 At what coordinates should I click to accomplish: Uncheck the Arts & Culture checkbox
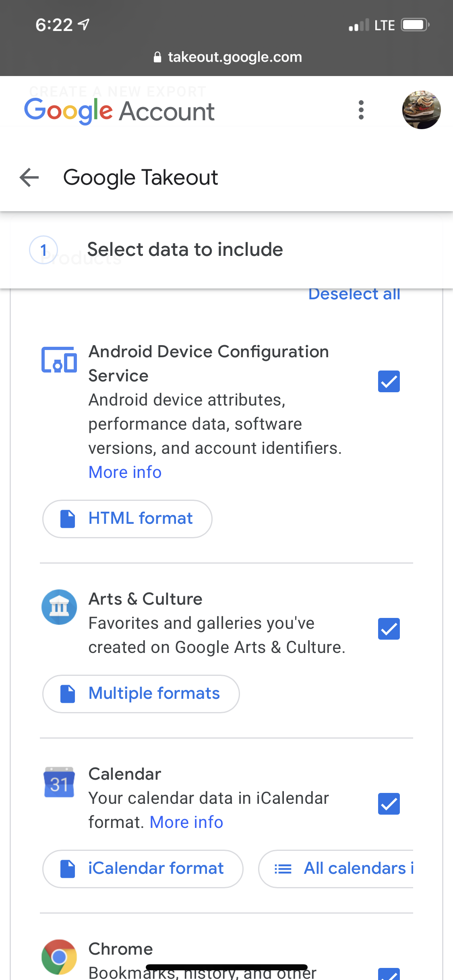point(389,629)
